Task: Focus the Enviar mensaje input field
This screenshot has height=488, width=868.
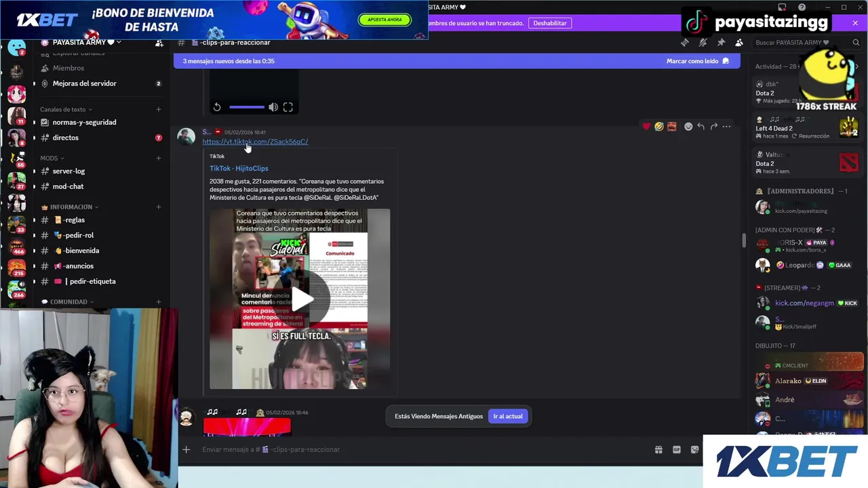Action: tap(420, 449)
